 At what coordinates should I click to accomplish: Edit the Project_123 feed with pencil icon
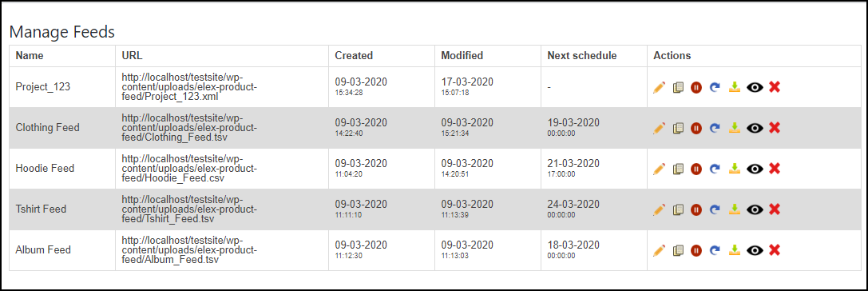(x=659, y=88)
